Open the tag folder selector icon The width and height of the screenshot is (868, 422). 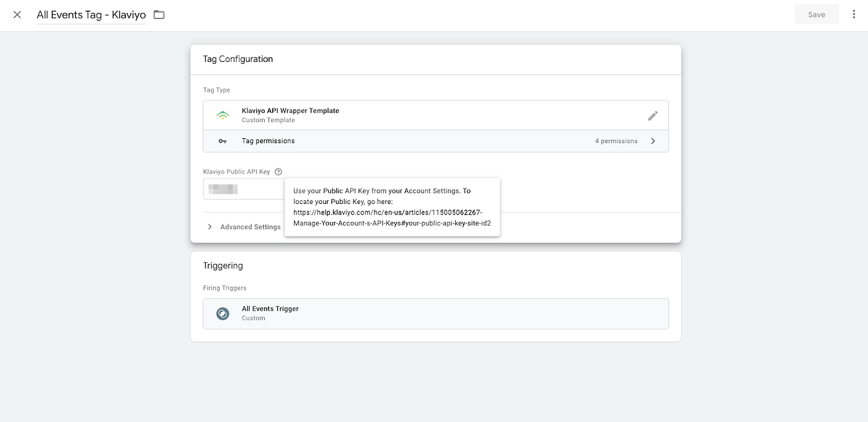(159, 14)
